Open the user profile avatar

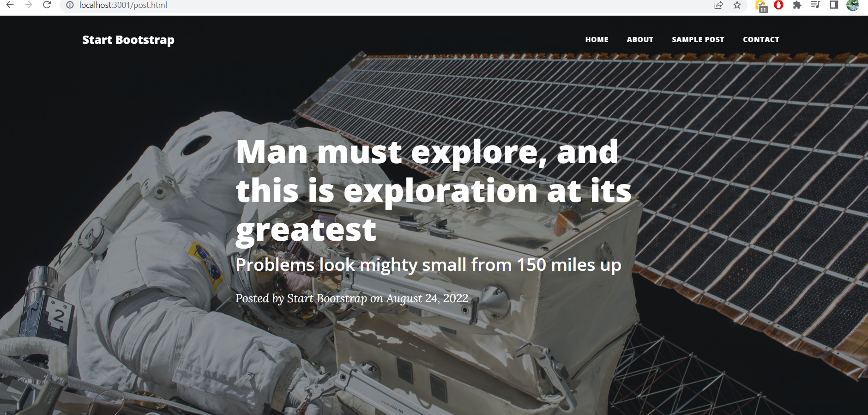tap(853, 5)
